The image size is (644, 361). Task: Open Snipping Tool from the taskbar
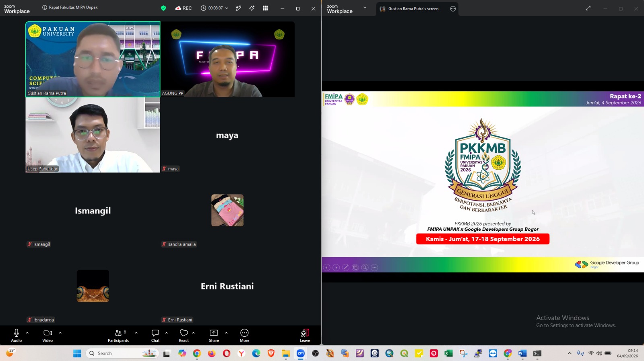click(463, 353)
